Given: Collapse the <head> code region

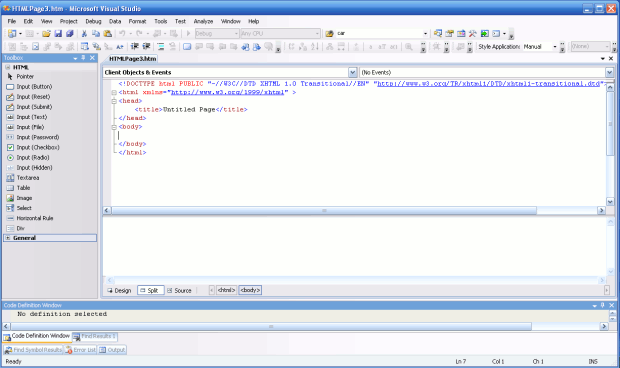Looking at the screenshot, I should tap(114, 101).
